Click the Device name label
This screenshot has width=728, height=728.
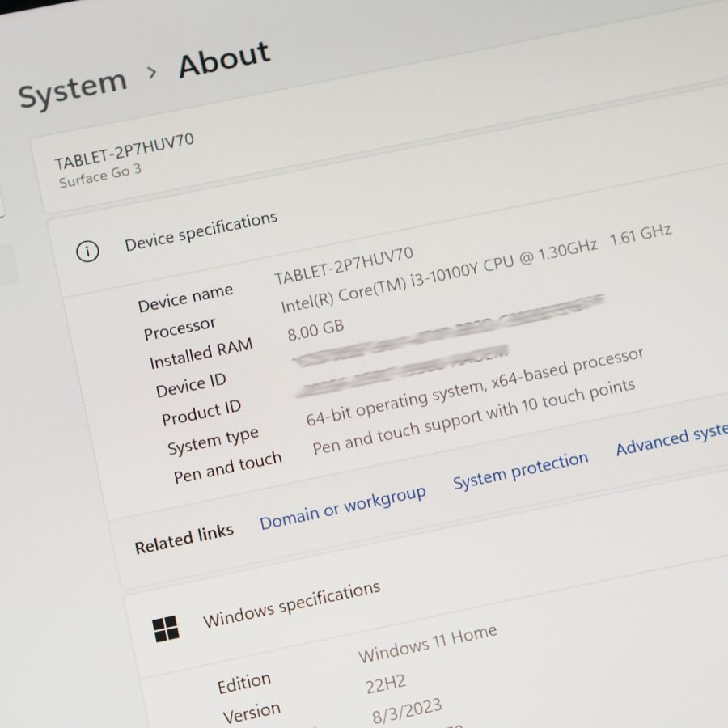185,298
